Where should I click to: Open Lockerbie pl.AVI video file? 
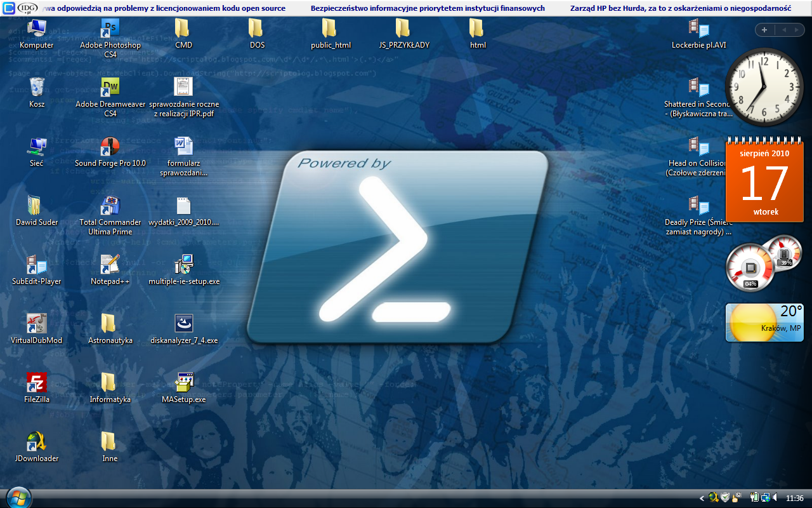tap(698, 34)
